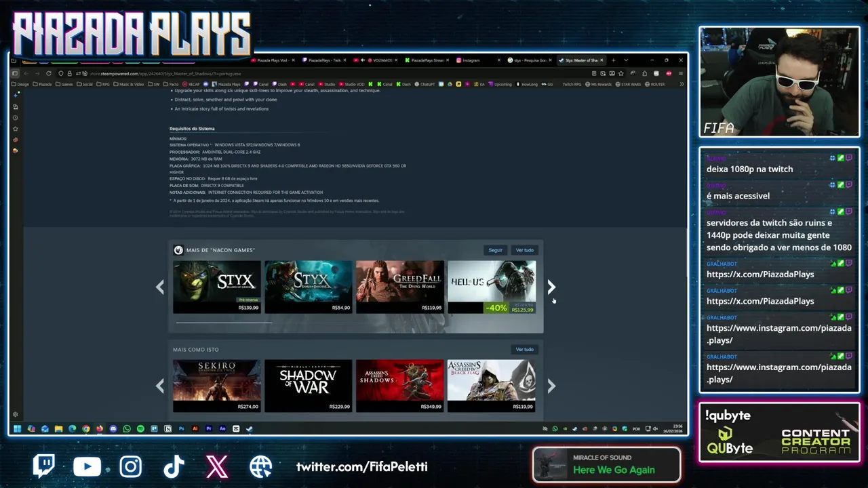Open the STAR WARS bookmark

click(x=627, y=84)
